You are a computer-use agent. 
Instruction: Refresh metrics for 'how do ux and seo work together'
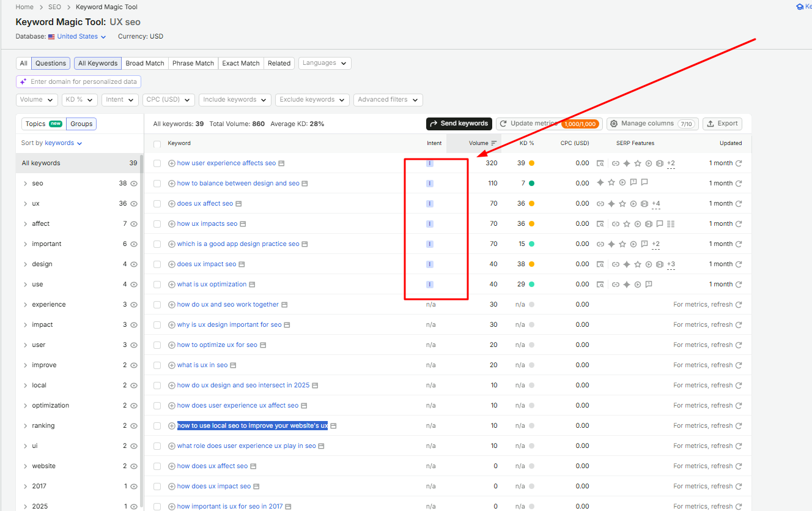(x=739, y=305)
